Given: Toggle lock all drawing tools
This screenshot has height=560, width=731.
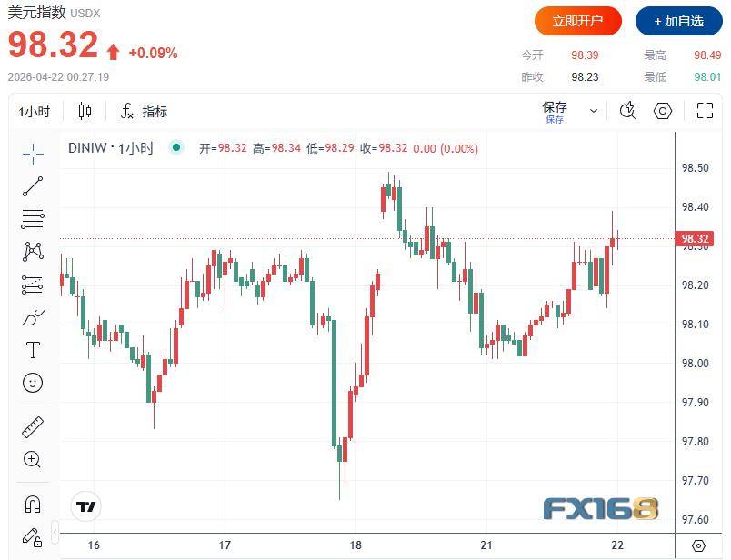Looking at the screenshot, I should [x=33, y=536].
